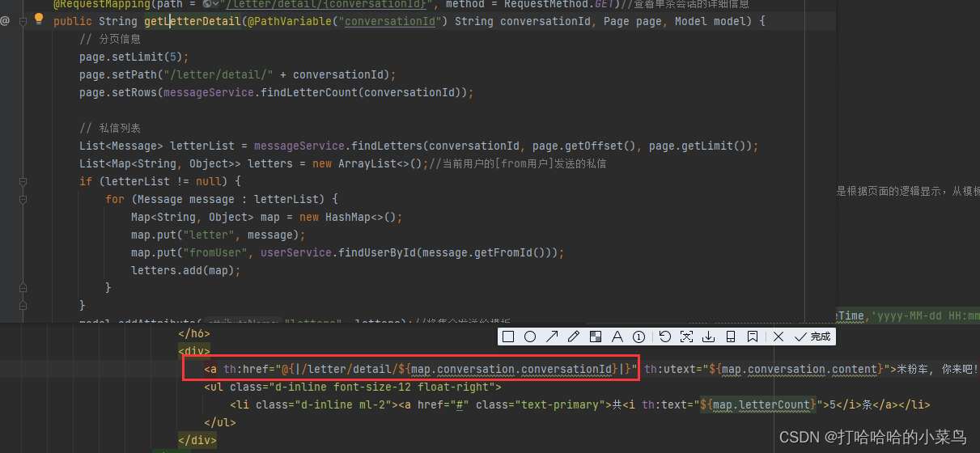Click the yellow lightbulb intention icon
The width and height of the screenshot is (980, 453).
pos(38,19)
